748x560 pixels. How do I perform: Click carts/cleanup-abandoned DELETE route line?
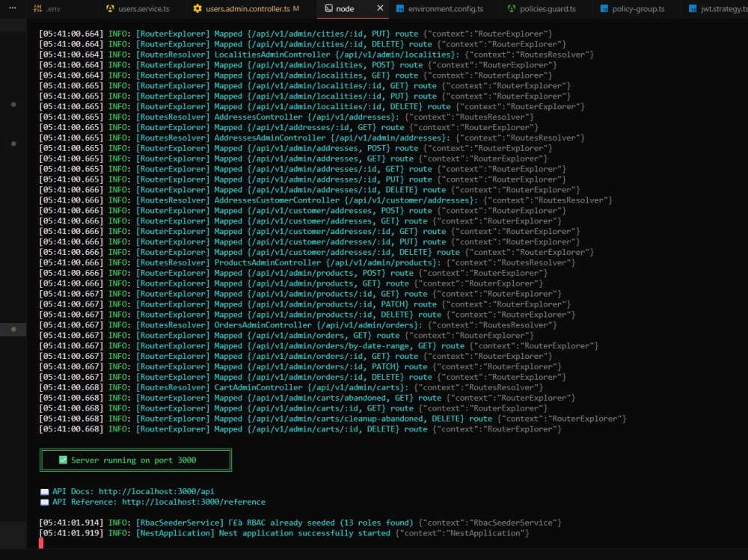(333, 419)
